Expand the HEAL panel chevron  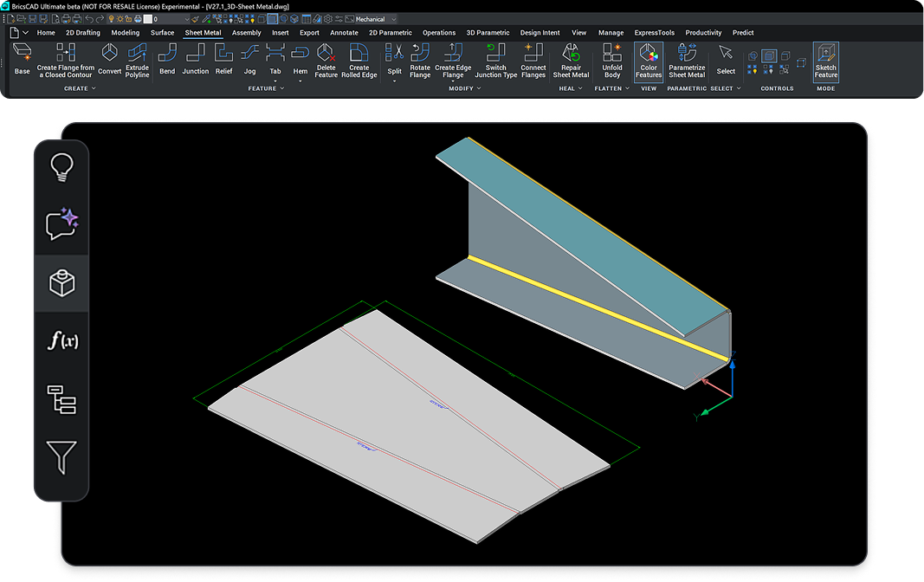point(580,88)
